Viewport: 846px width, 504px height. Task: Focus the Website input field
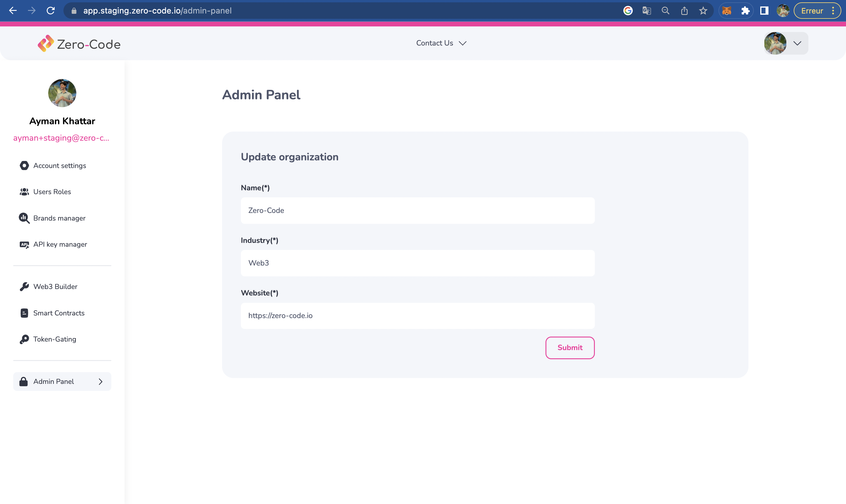pos(417,315)
